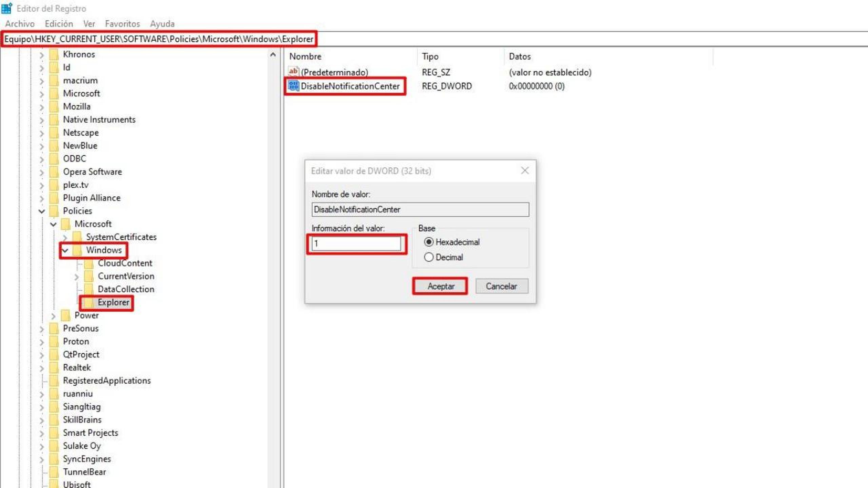
Task: Click the SkillBrains folder icon
Action: pyautogui.click(x=54, y=420)
